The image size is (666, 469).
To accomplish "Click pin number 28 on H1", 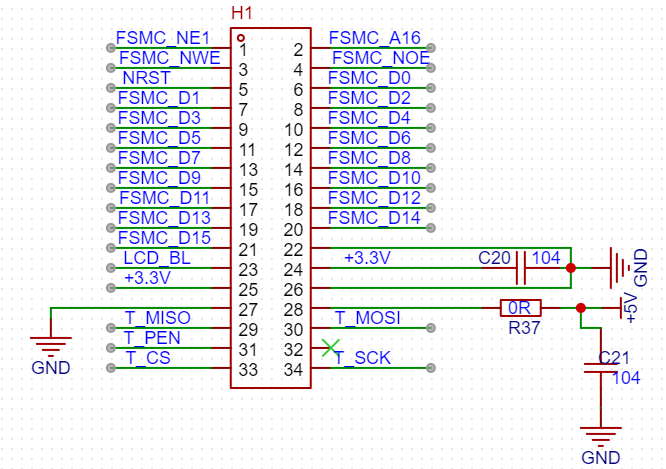I will 293,310.
